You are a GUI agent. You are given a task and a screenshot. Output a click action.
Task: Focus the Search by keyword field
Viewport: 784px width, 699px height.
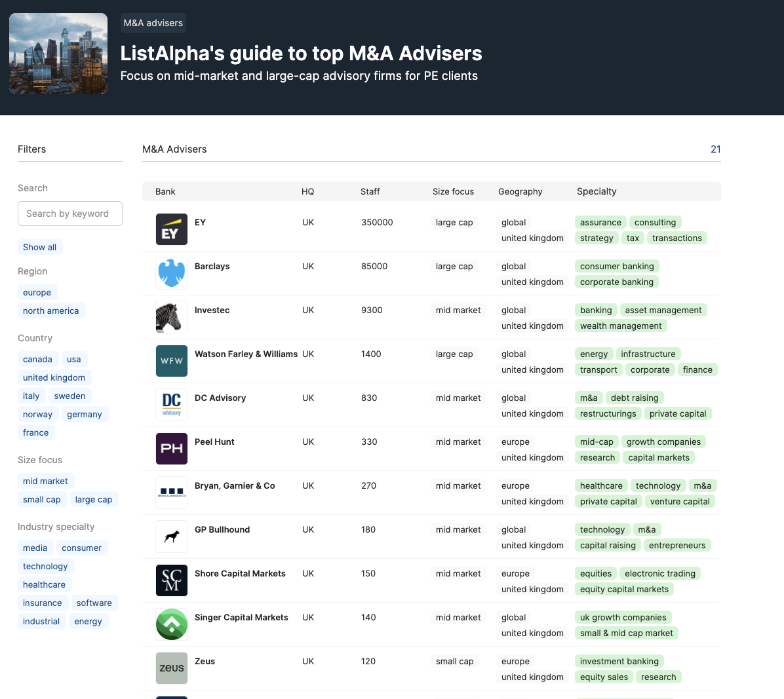pyautogui.click(x=70, y=214)
